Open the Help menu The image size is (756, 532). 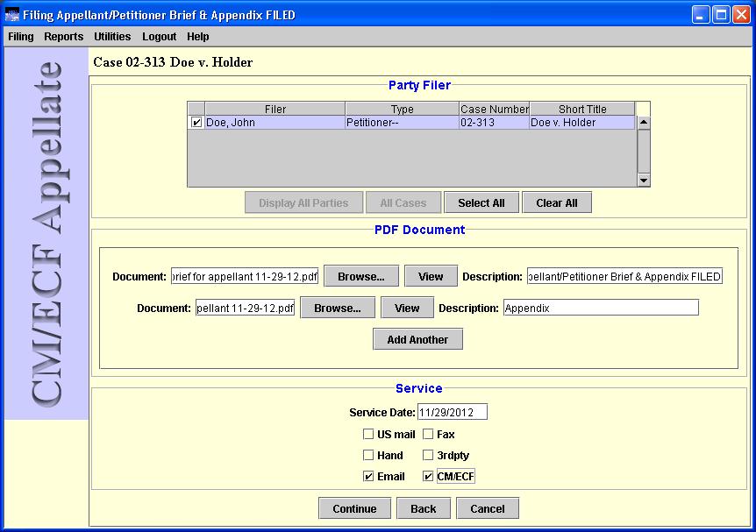point(197,37)
